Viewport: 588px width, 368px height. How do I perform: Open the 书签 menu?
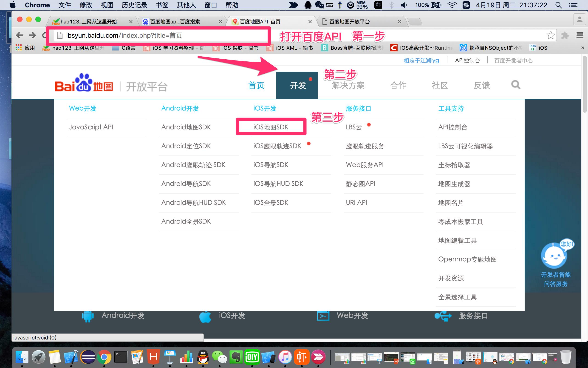coord(162,5)
